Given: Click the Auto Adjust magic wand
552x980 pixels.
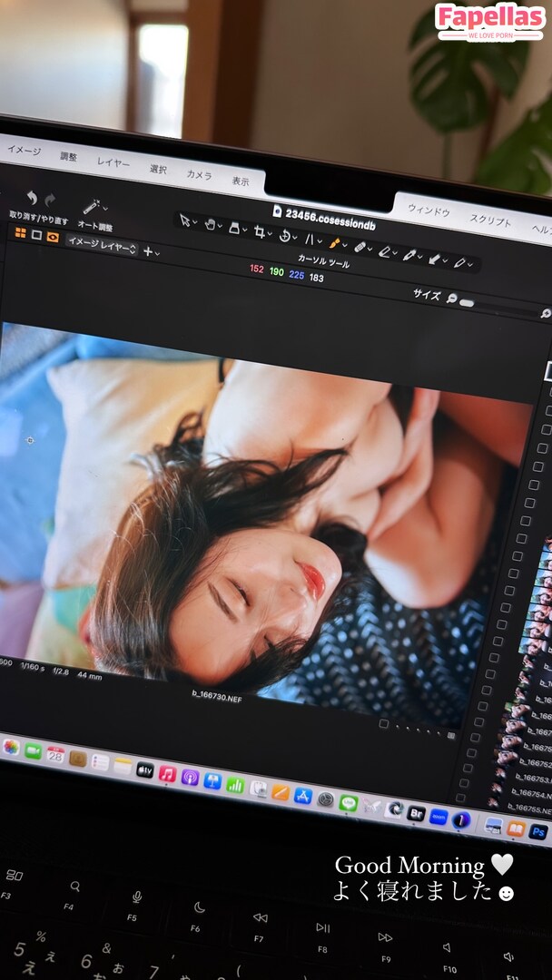Looking at the screenshot, I should click(x=92, y=207).
